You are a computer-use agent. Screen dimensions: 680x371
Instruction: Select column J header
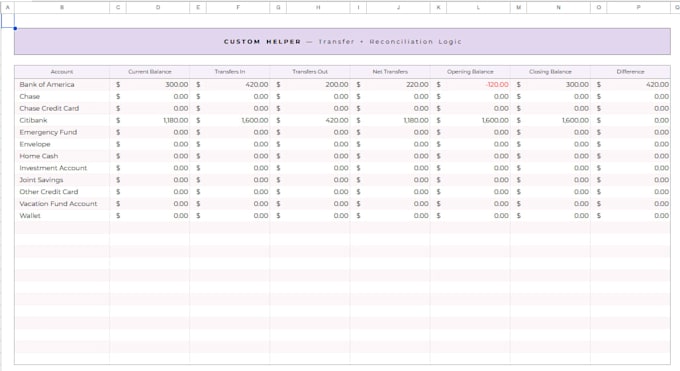pos(398,7)
